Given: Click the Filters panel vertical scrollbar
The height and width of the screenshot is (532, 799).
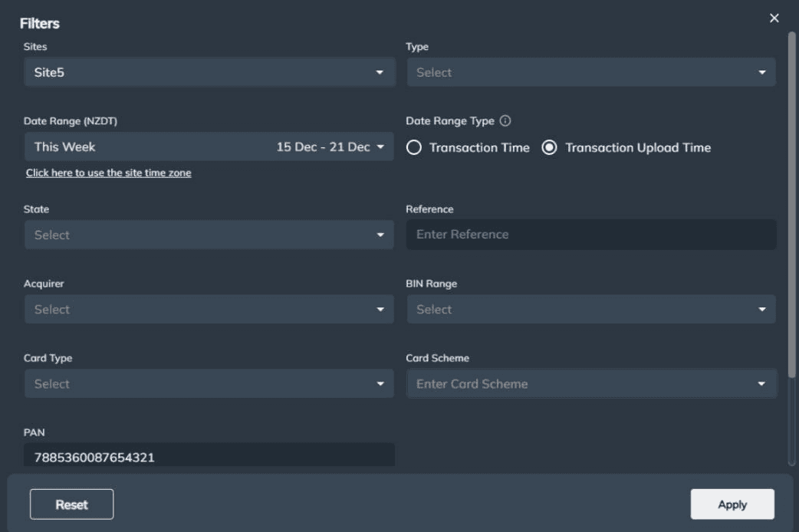Looking at the screenshot, I should point(791,204).
